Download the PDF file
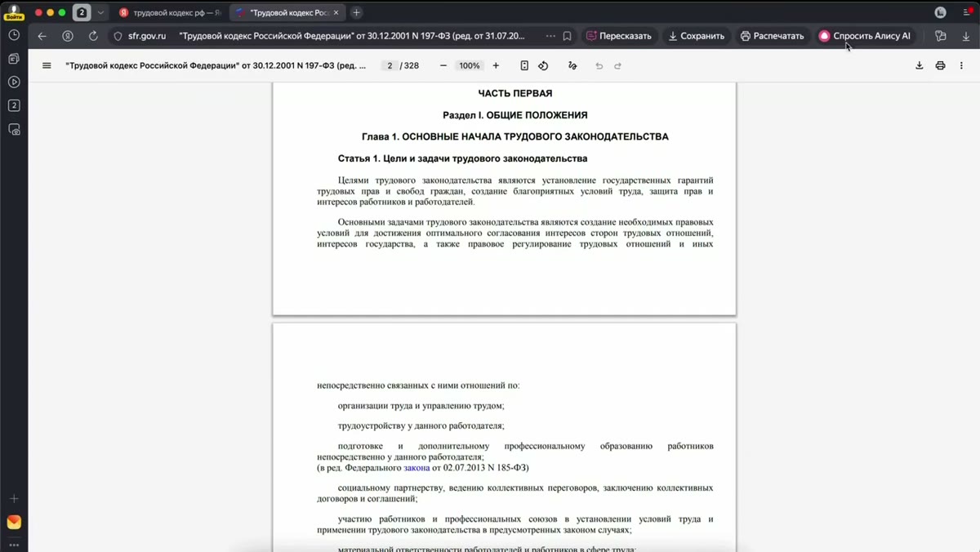Screen dimensions: 980x552 coord(919,65)
